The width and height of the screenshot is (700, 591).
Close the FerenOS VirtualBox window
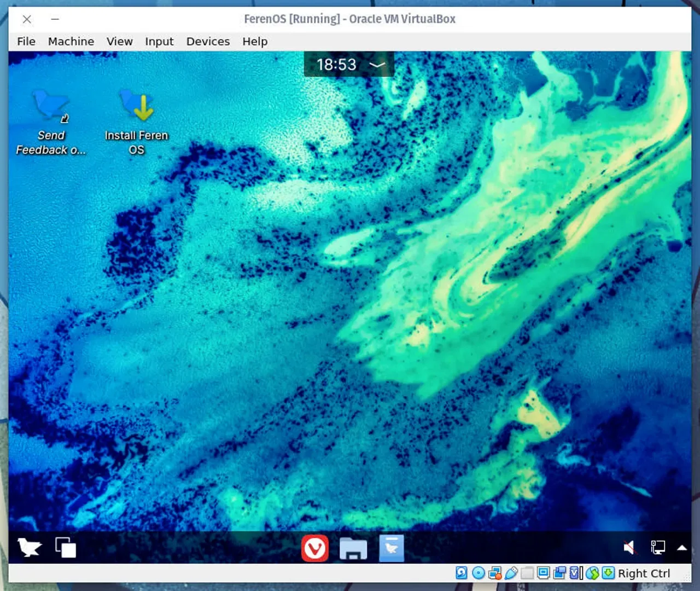[27, 19]
